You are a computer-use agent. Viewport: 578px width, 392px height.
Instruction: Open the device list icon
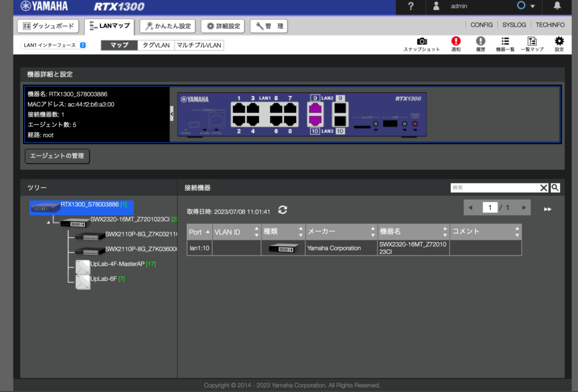click(x=505, y=42)
